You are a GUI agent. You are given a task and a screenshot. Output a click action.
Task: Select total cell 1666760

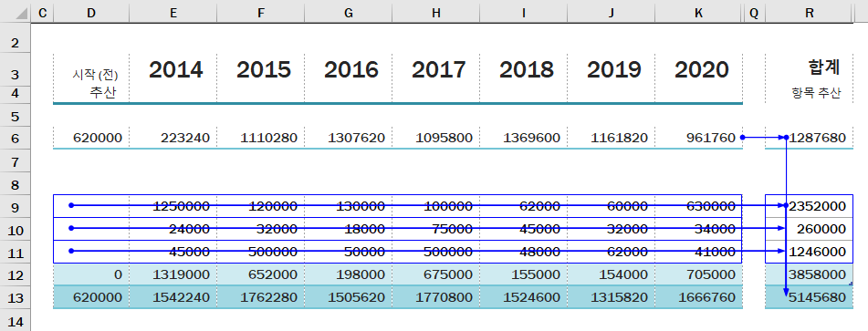[698, 298]
